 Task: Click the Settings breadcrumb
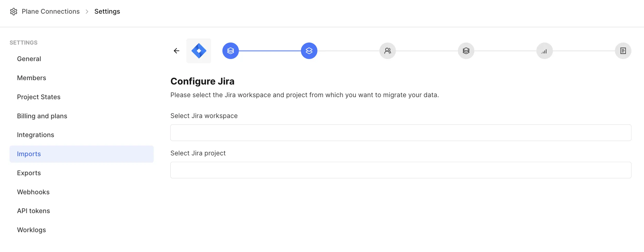(107, 12)
